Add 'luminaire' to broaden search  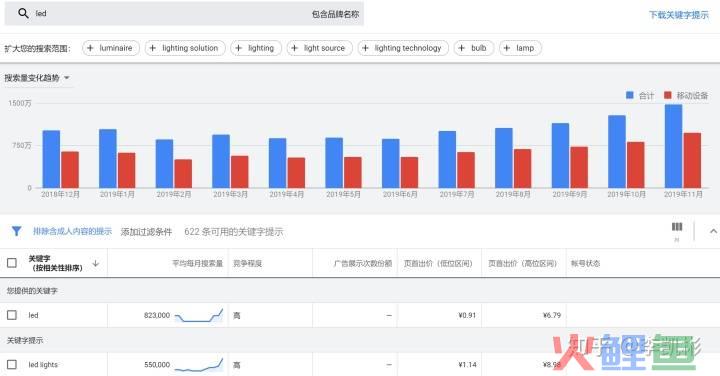tap(111, 48)
